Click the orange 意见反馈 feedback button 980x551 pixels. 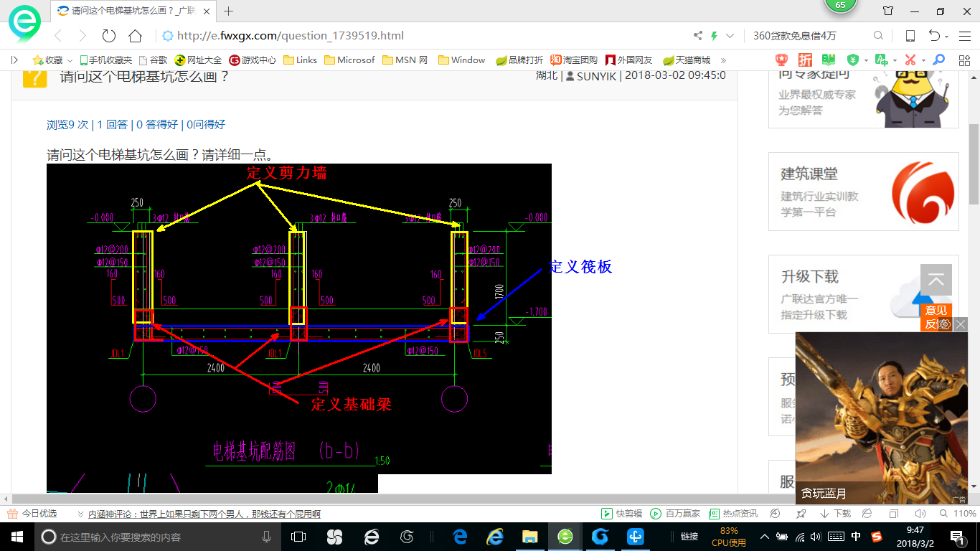(936, 317)
